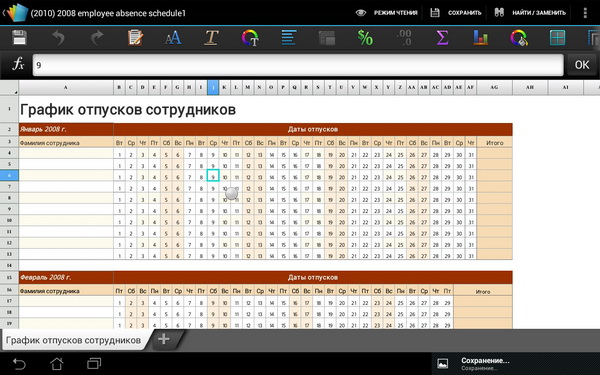Open the text color wheel tool
The height and width of the screenshot is (375, 600).
pyautogui.click(x=250, y=38)
